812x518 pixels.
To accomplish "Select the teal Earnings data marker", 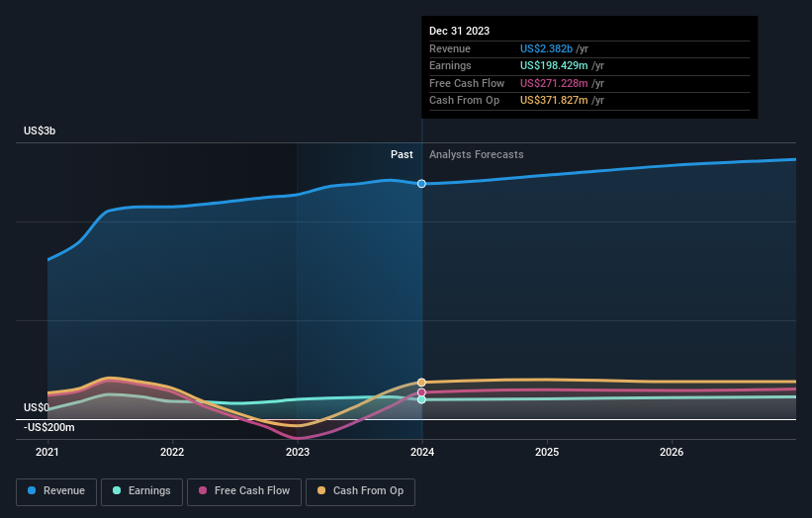I will tap(421, 399).
